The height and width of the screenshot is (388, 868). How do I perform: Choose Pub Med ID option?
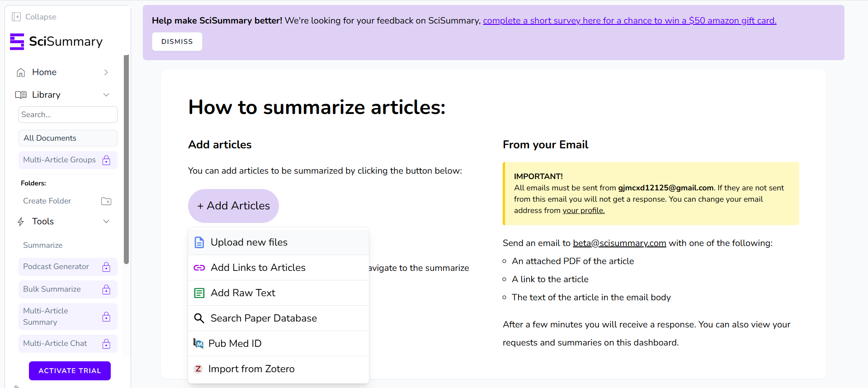[x=278, y=344]
